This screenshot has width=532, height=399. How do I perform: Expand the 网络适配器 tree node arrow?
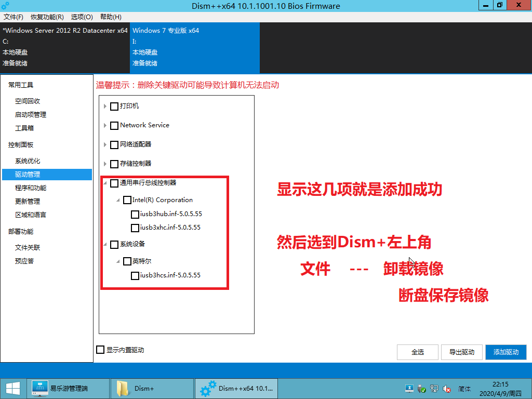coord(105,145)
